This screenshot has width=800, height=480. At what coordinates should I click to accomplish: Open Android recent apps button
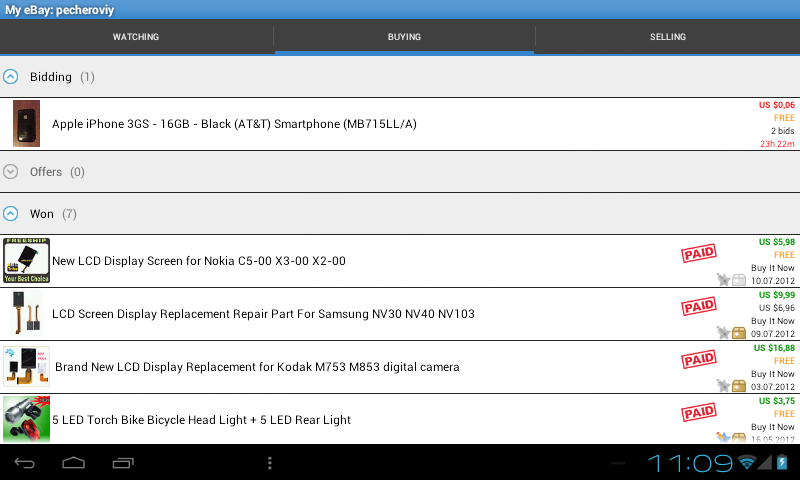(123, 463)
